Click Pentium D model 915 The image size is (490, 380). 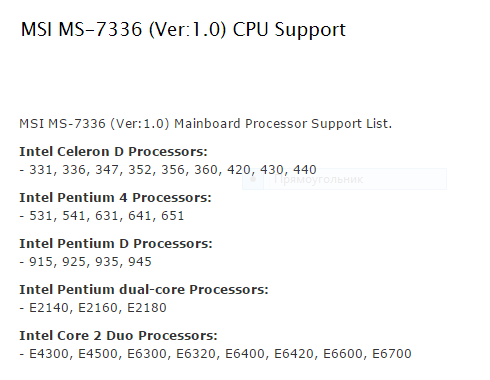41,262
